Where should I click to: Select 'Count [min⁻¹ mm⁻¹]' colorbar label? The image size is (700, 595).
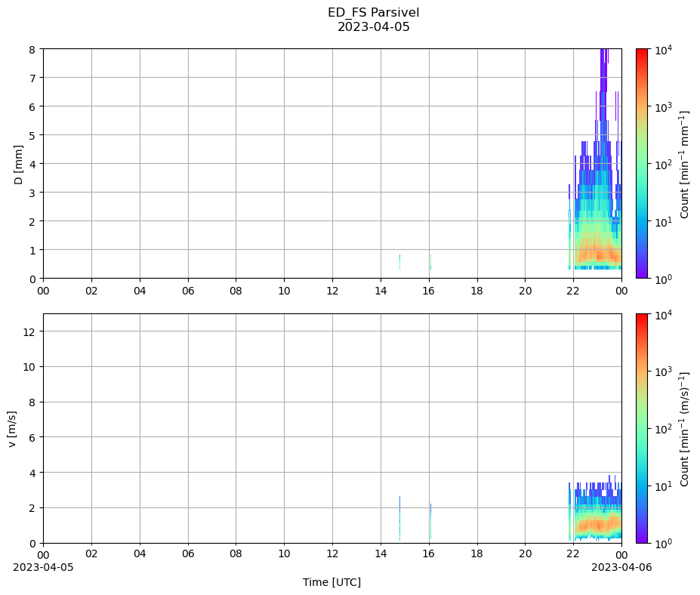pyautogui.click(x=684, y=165)
